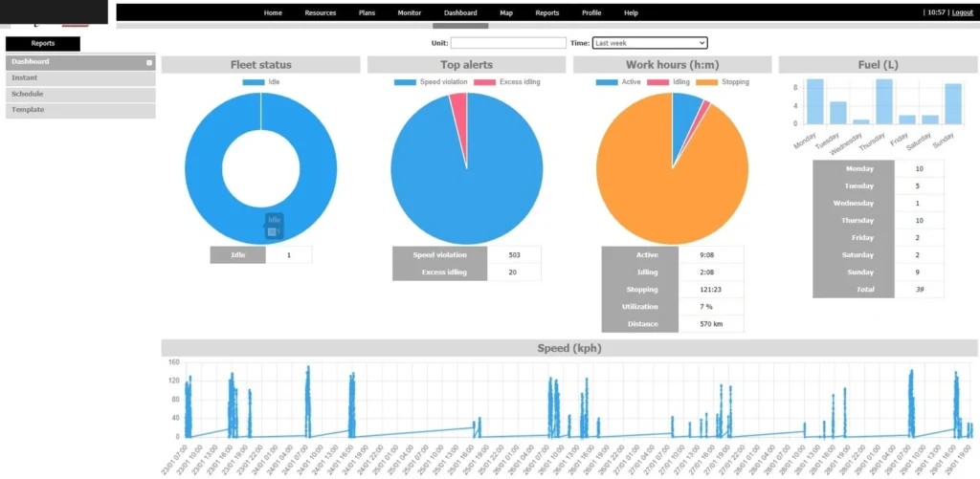Viewport: 980px width, 479px height.
Task: Toggle the Speed violation legend swatch
Action: pos(405,82)
